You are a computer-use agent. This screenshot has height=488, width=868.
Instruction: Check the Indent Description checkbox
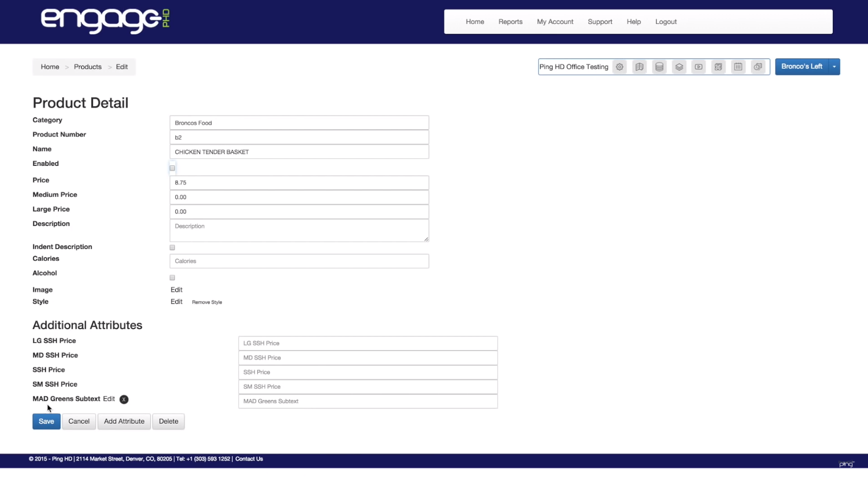pos(172,248)
